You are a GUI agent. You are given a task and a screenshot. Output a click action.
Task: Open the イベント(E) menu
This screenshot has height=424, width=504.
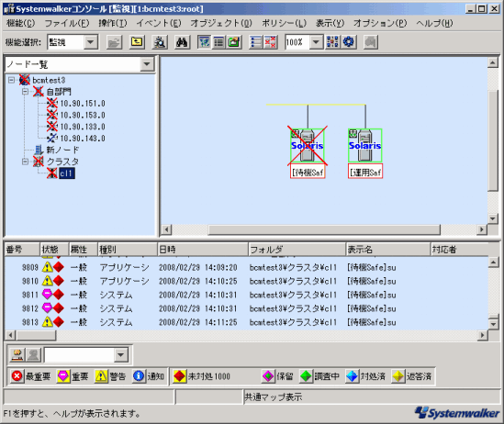click(159, 23)
